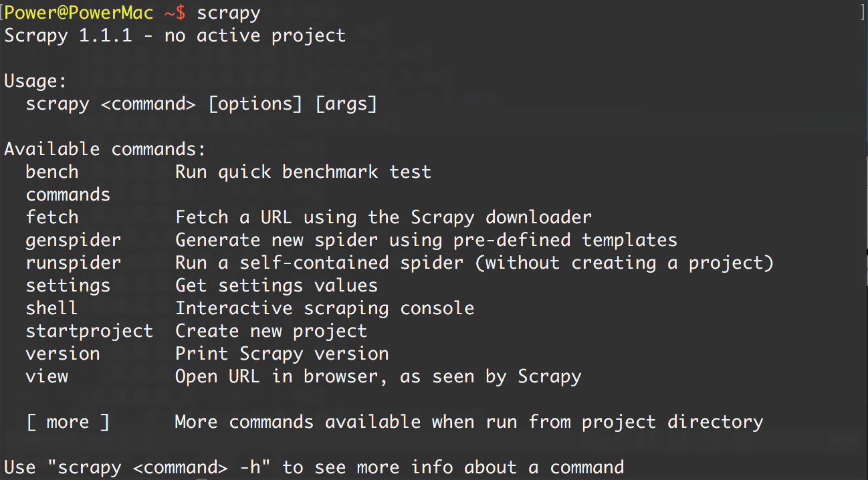
Task: Click the "shell" command name
Action: (52, 308)
